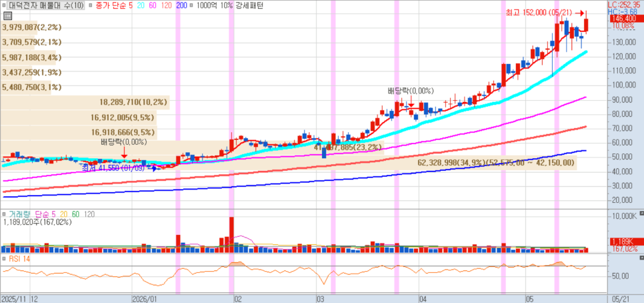Click the 04 month marker on time axis

pos(423,298)
